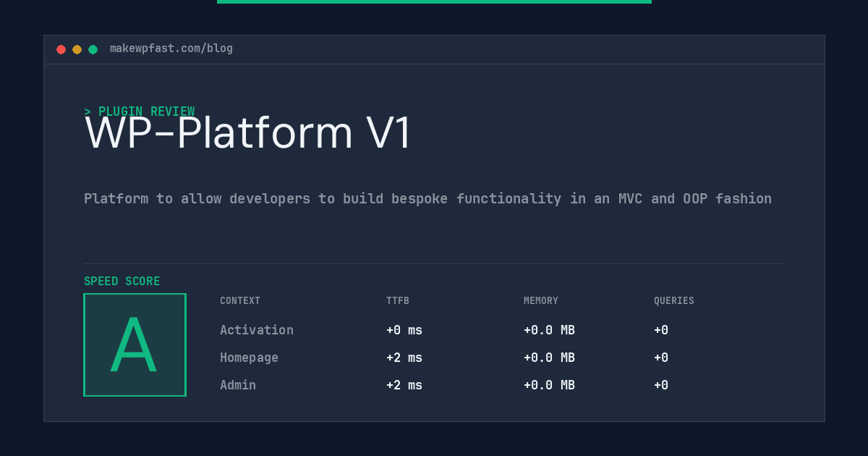Click the yellow minimize dot

click(77, 49)
